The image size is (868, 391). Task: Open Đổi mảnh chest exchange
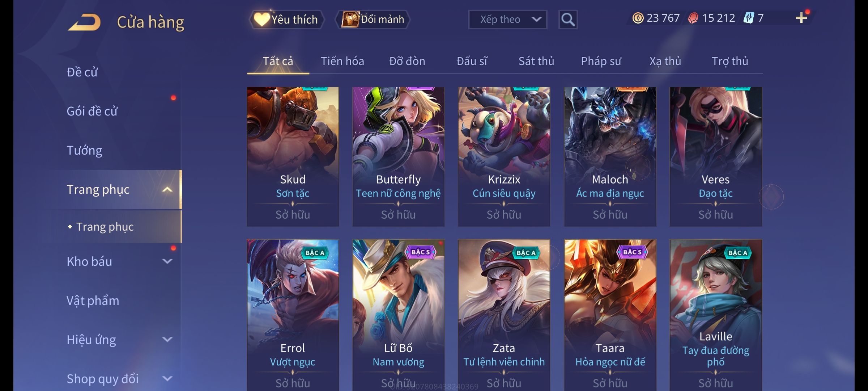point(373,20)
